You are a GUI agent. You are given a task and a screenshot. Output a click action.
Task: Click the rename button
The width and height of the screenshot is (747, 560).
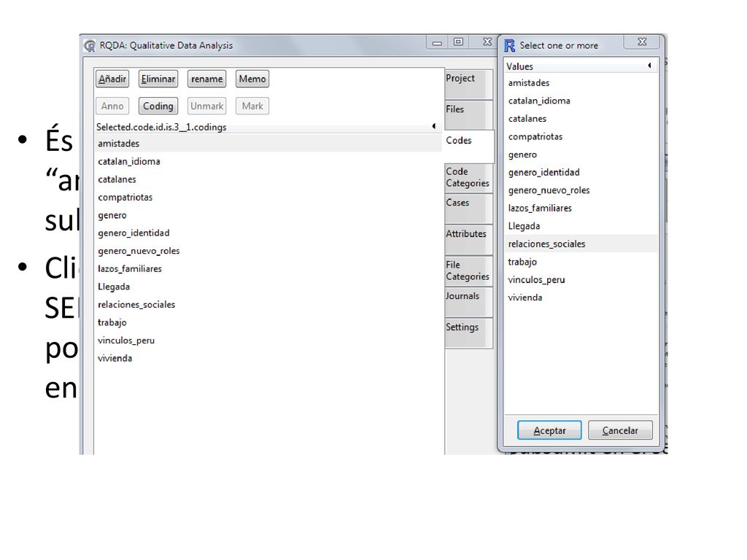point(206,79)
